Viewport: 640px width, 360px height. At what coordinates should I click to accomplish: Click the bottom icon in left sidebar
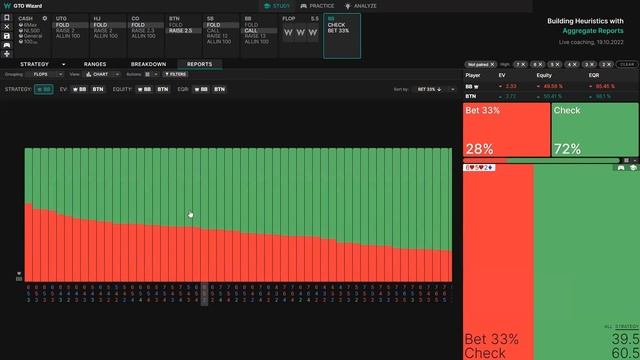(x=7, y=54)
